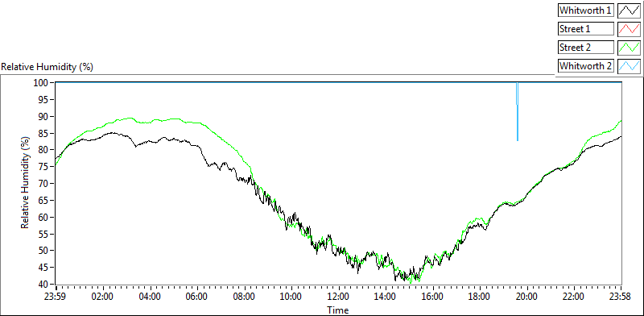644x316 pixels.
Task: Click the 23:58 end time label
Action: pyautogui.click(x=621, y=297)
